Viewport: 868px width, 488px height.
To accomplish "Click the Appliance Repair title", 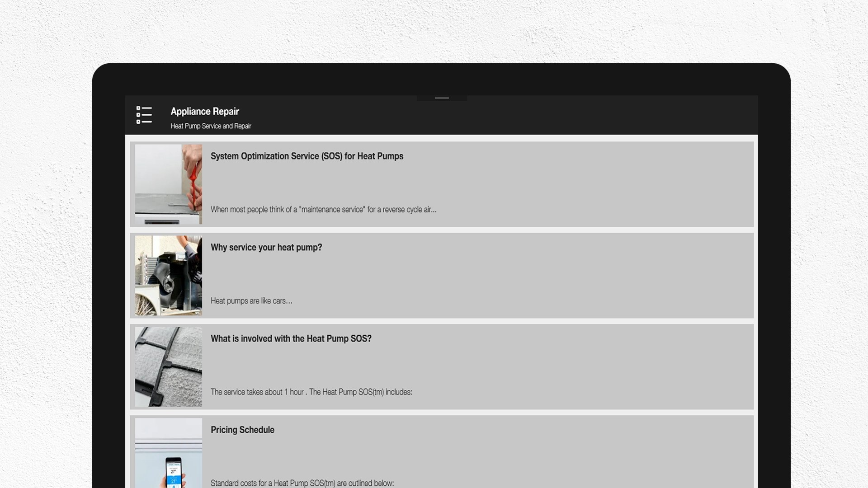I will pyautogui.click(x=205, y=111).
